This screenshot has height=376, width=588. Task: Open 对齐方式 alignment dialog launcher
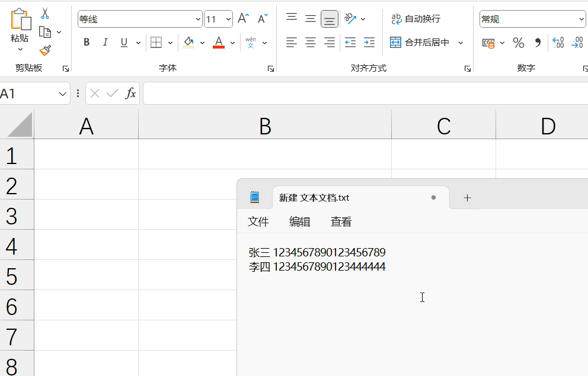(468, 69)
